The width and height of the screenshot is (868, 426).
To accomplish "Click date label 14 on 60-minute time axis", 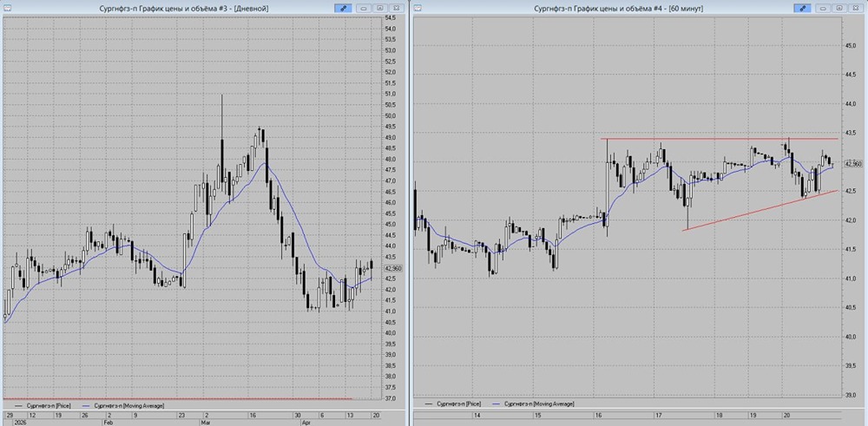I will point(477,415).
